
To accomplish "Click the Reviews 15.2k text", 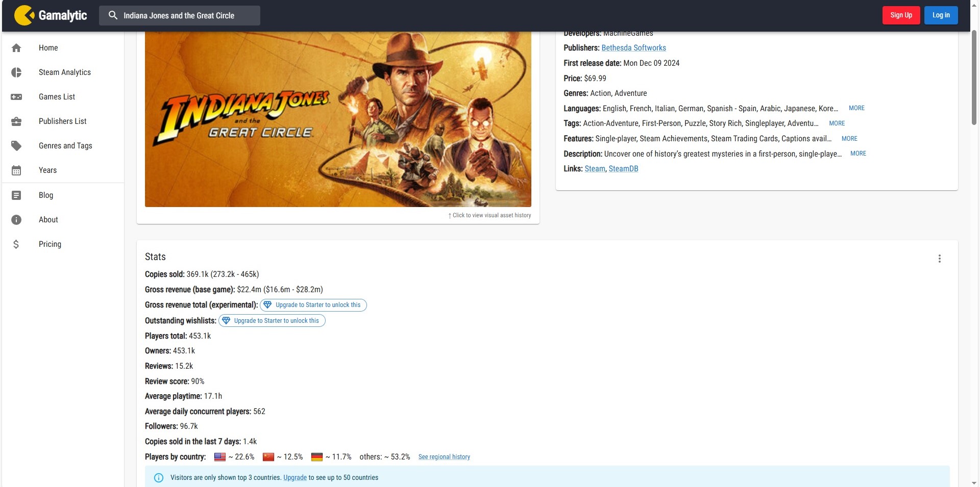I will point(169,366).
